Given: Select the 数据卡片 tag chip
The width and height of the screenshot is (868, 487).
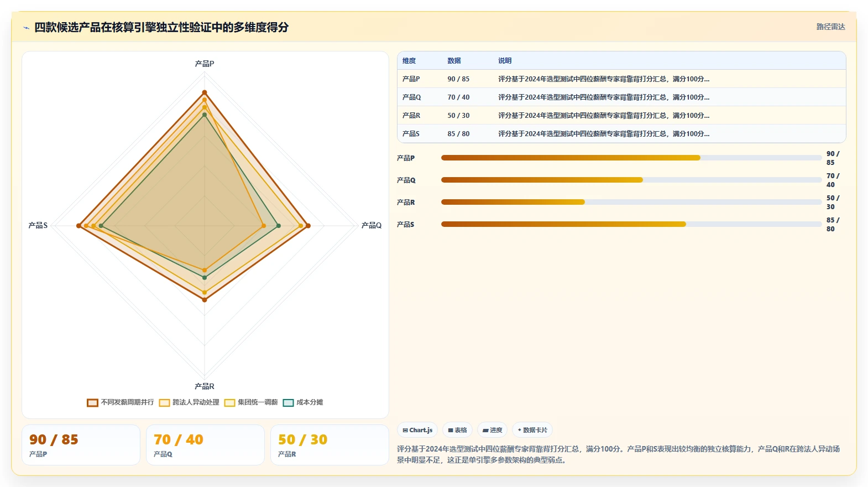Looking at the screenshot, I should click(x=532, y=430).
